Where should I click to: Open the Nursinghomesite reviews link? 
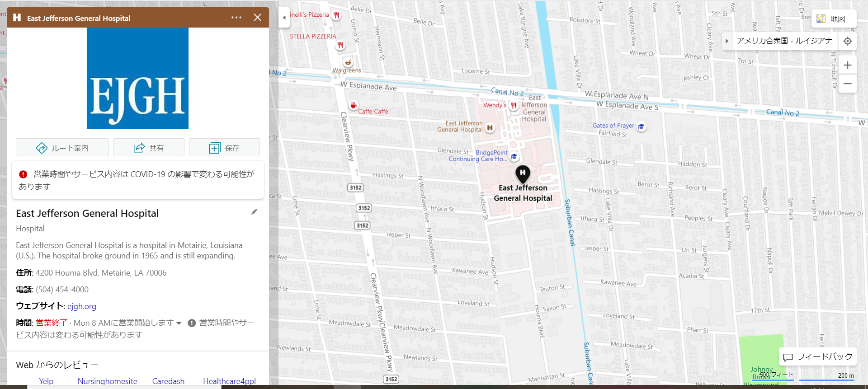click(108, 381)
